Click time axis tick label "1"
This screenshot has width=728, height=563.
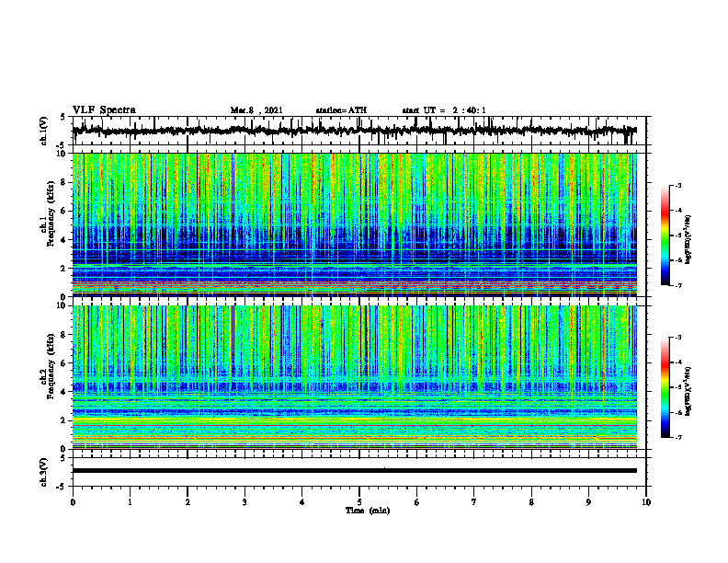click(x=130, y=502)
